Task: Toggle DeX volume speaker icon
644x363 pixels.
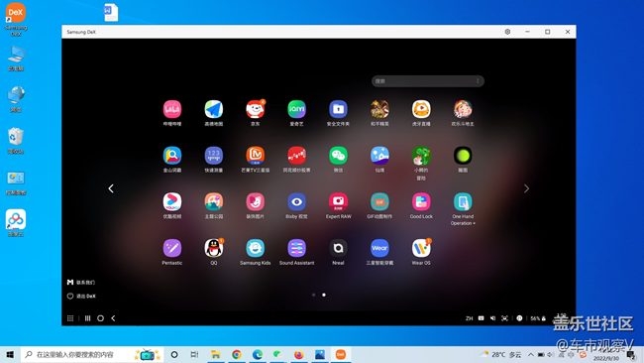Action: tap(492, 318)
